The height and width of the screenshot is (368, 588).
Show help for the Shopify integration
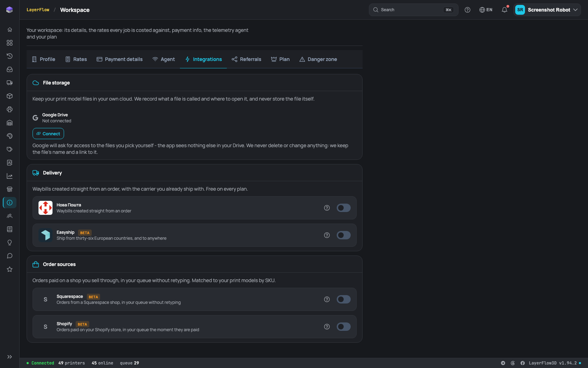tap(327, 327)
